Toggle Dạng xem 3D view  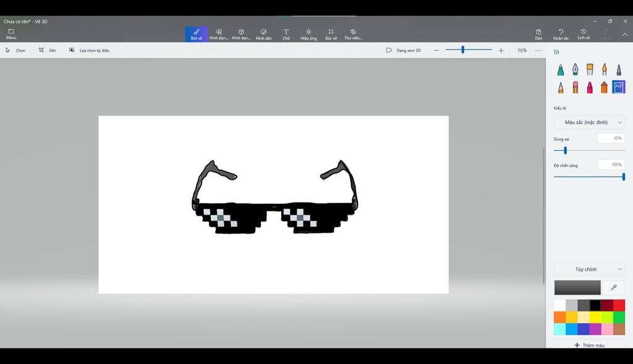(x=403, y=51)
